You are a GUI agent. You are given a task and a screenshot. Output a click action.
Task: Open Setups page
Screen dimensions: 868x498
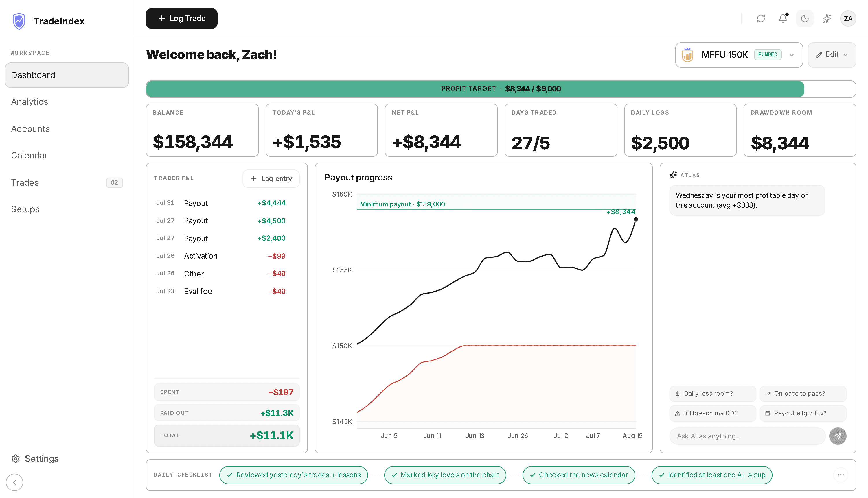point(25,209)
